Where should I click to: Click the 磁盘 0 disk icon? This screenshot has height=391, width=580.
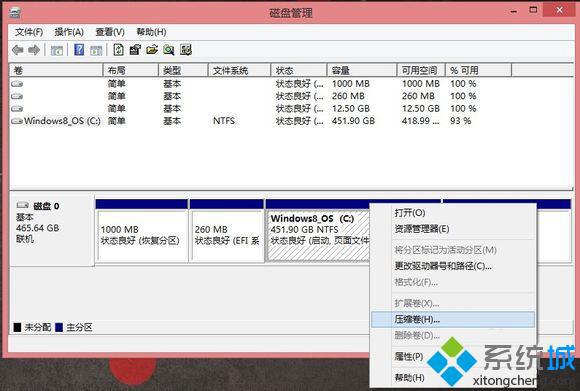pos(23,205)
